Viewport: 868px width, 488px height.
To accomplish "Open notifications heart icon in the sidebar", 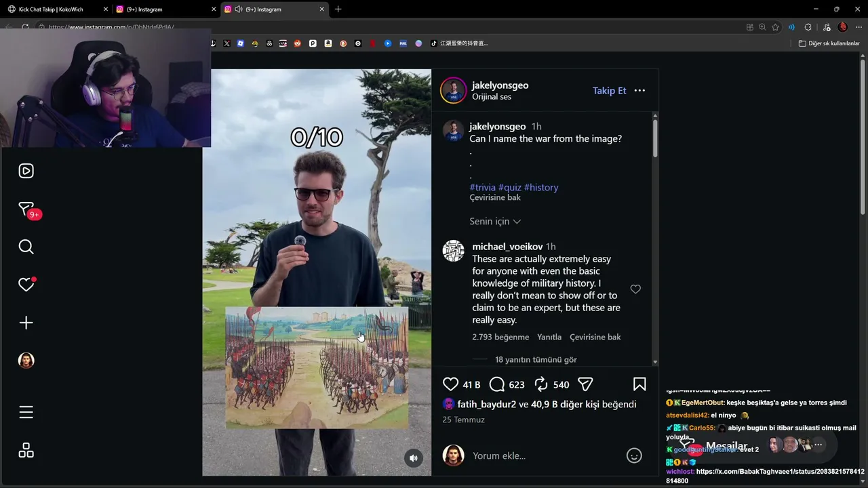I will point(26,285).
